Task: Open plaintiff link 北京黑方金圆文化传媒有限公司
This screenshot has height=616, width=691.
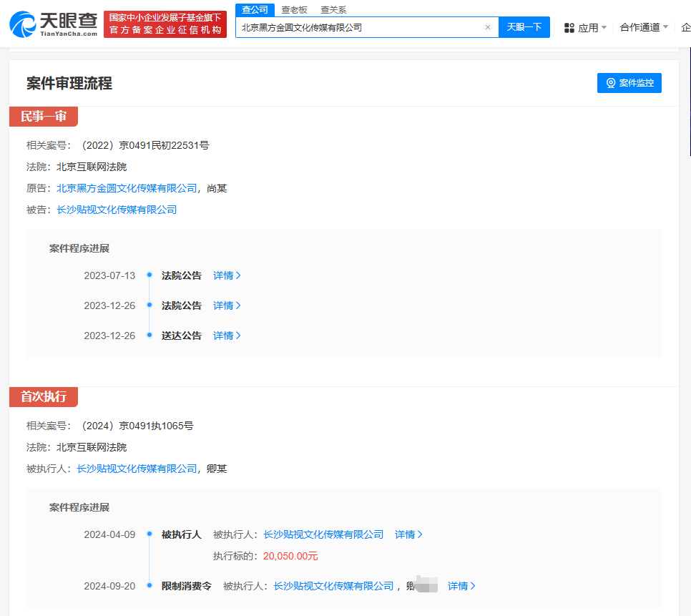Action: 127,188
